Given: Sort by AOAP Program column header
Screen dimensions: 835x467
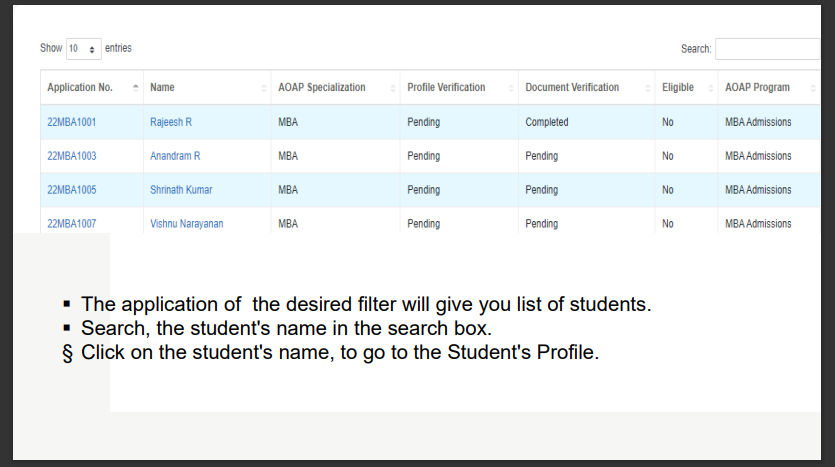Looking at the screenshot, I should tap(757, 88).
